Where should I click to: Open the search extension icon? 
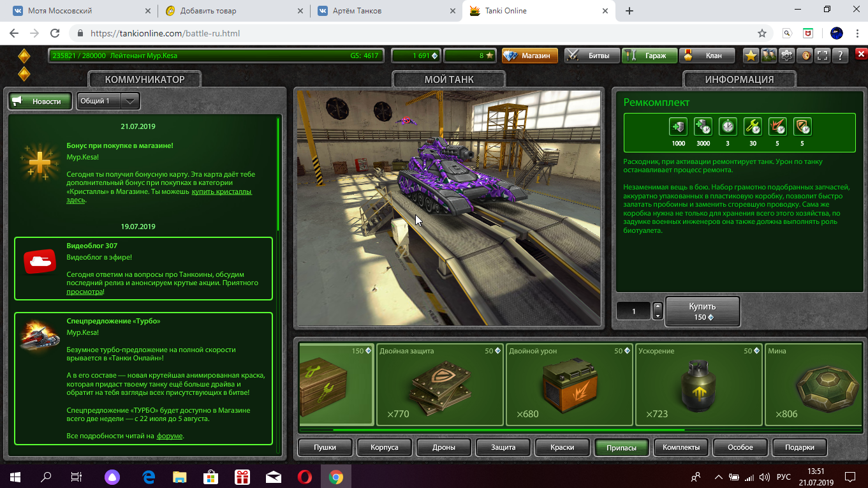(788, 33)
